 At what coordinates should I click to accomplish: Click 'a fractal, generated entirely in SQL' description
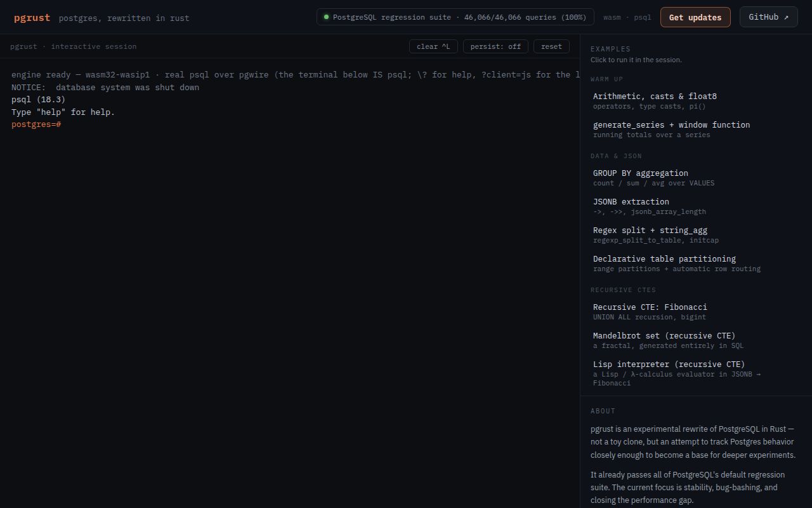(668, 346)
